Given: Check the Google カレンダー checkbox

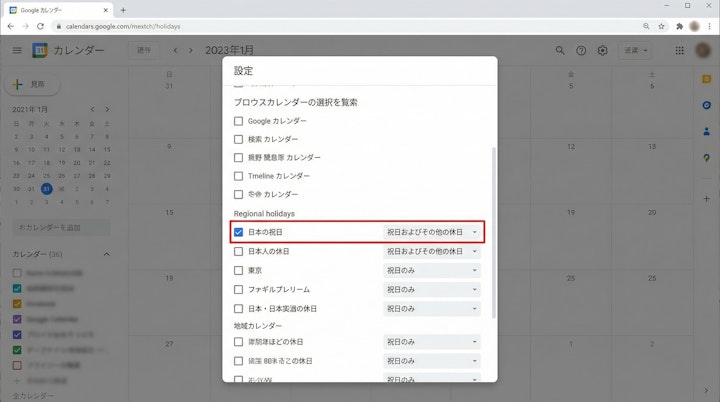Looking at the screenshot, I should [x=238, y=121].
